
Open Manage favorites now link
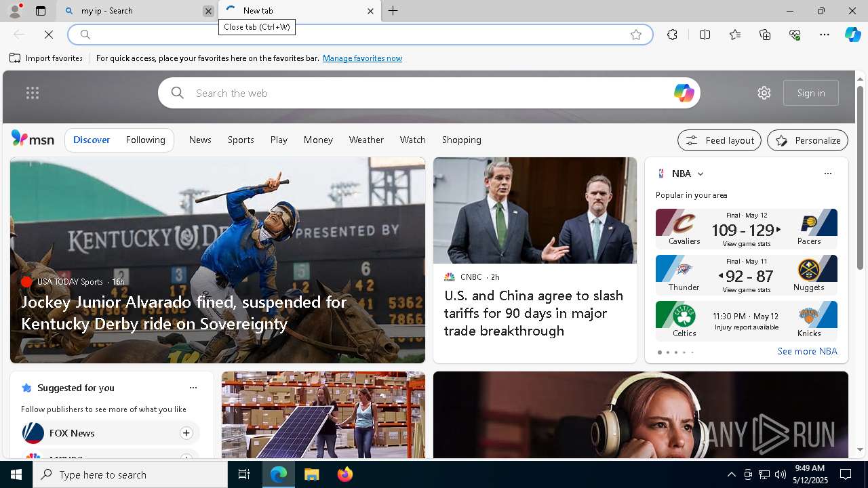[362, 58]
